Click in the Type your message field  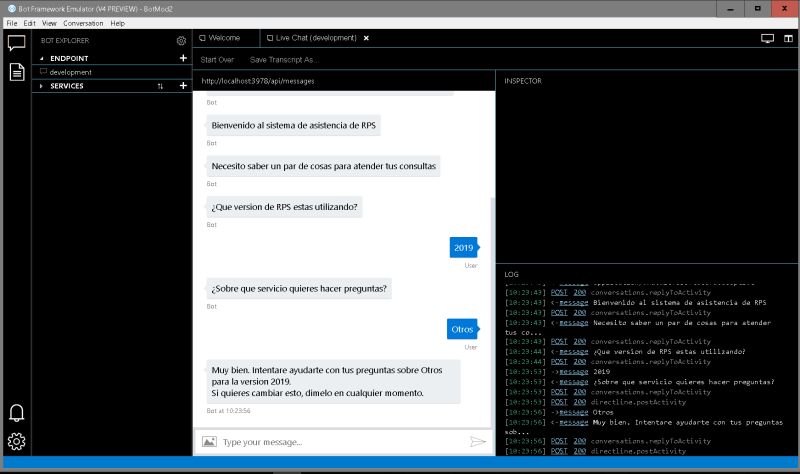click(x=343, y=442)
